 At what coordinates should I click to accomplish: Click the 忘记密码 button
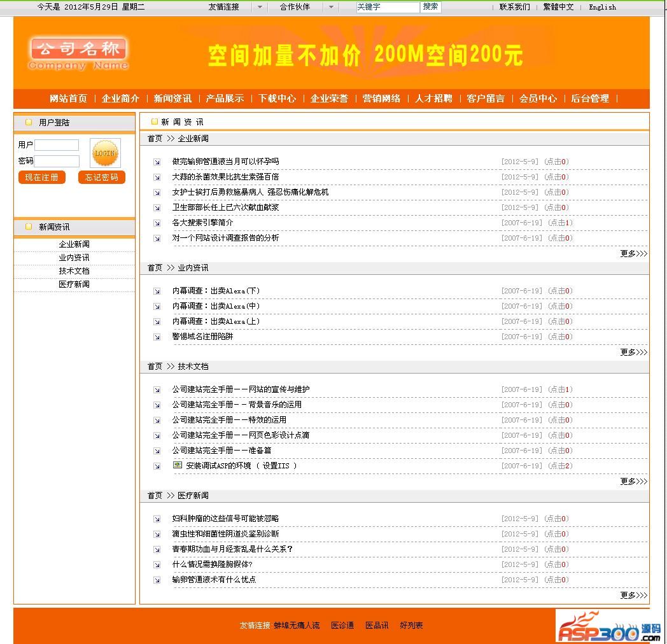102,178
